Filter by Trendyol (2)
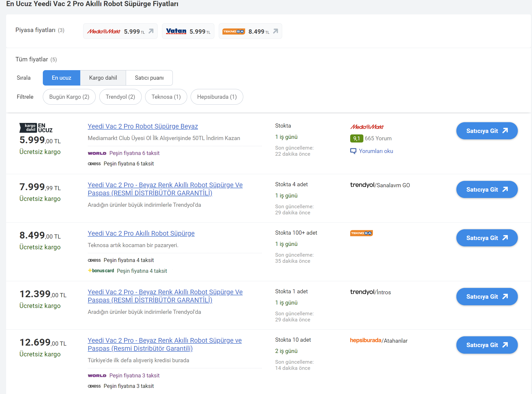The image size is (532, 394). click(x=120, y=97)
